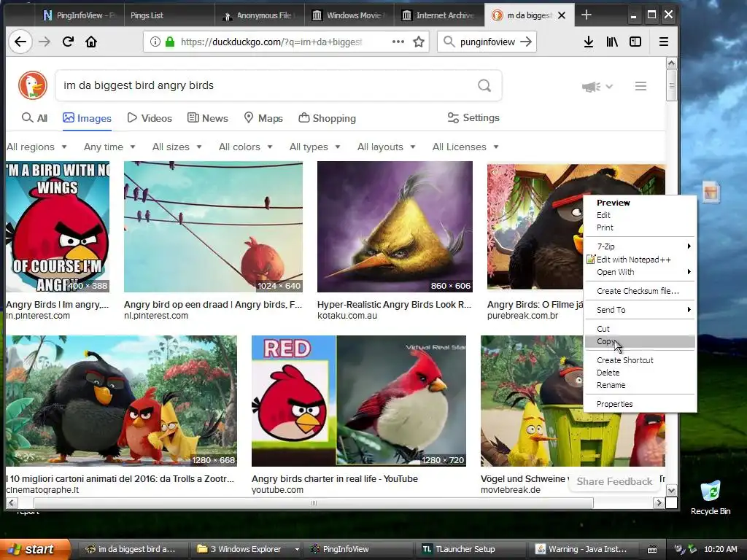Open youtube.com source link
Image resolution: width=747 pixels, height=560 pixels.
tap(277, 490)
